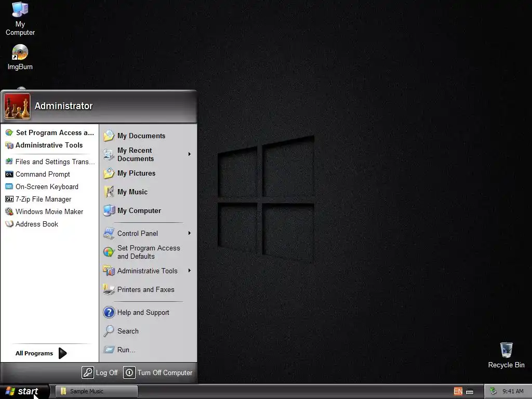Click the Control Panel icon
532x399 pixels.
pyautogui.click(x=109, y=233)
